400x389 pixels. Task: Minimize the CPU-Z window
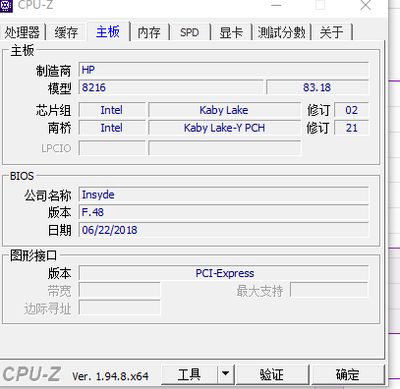276,5
